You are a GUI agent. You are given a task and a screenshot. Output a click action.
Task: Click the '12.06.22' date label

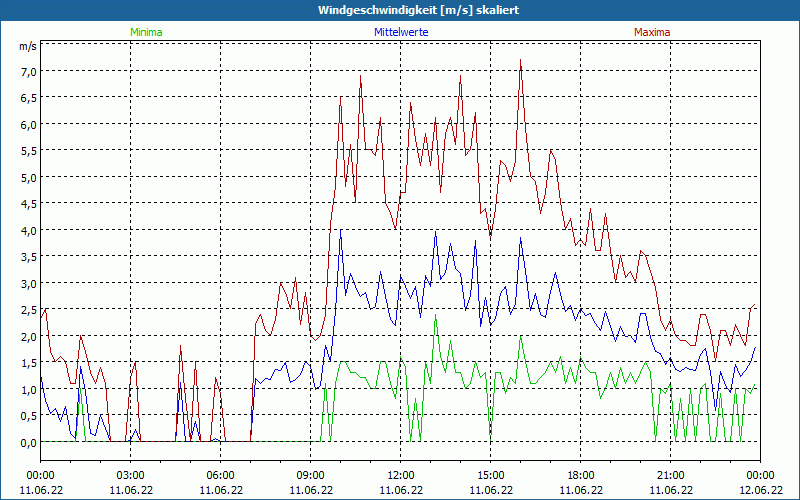point(761,490)
